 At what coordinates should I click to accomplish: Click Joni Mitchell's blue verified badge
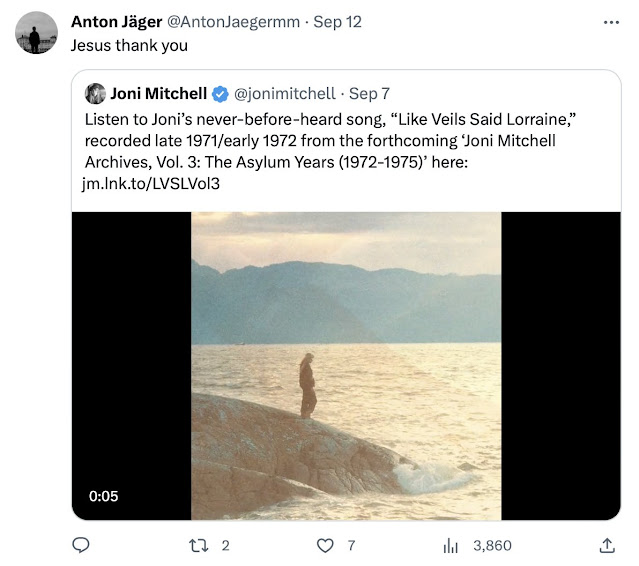[x=221, y=94]
